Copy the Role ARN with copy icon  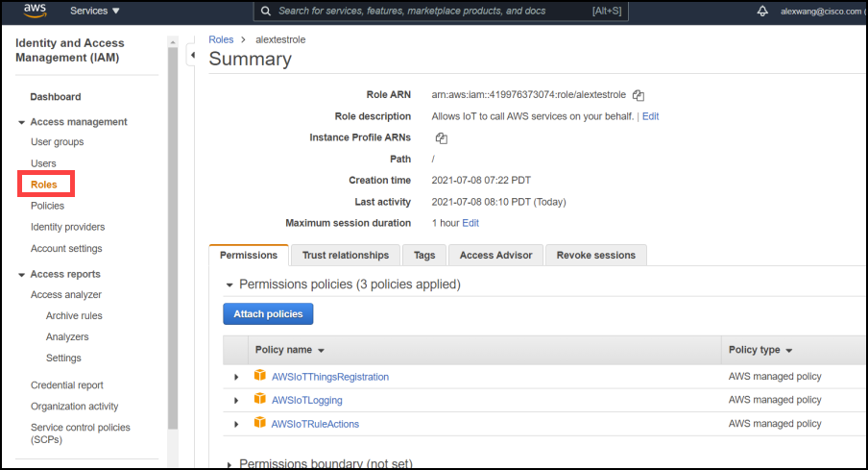pyautogui.click(x=639, y=95)
